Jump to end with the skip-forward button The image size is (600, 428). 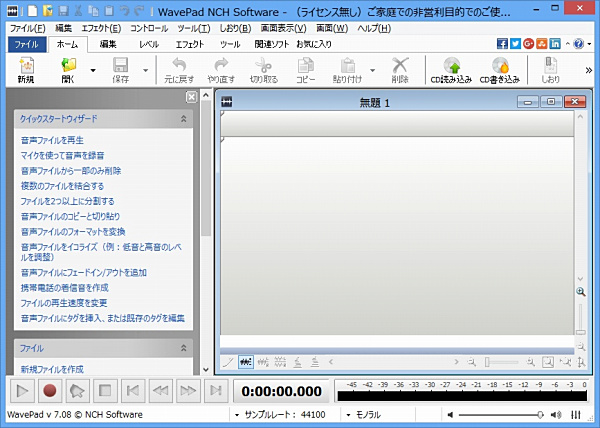[216, 391]
